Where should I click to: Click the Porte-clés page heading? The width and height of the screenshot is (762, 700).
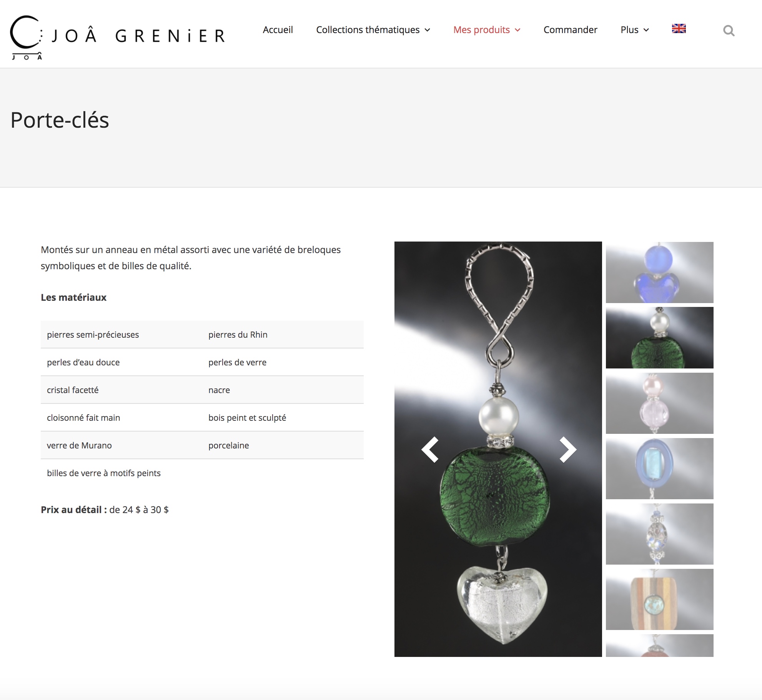[x=60, y=120]
